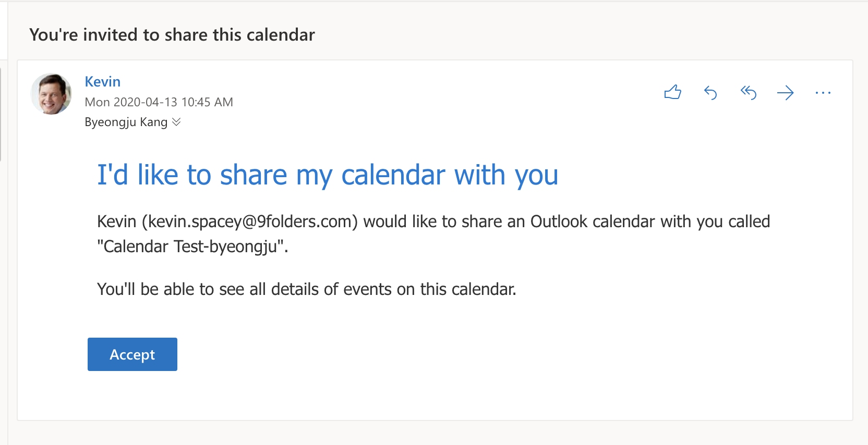This screenshot has width=868, height=445.
Task: Open the more actions ellipsis menu
Action: click(x=823, y=93)
